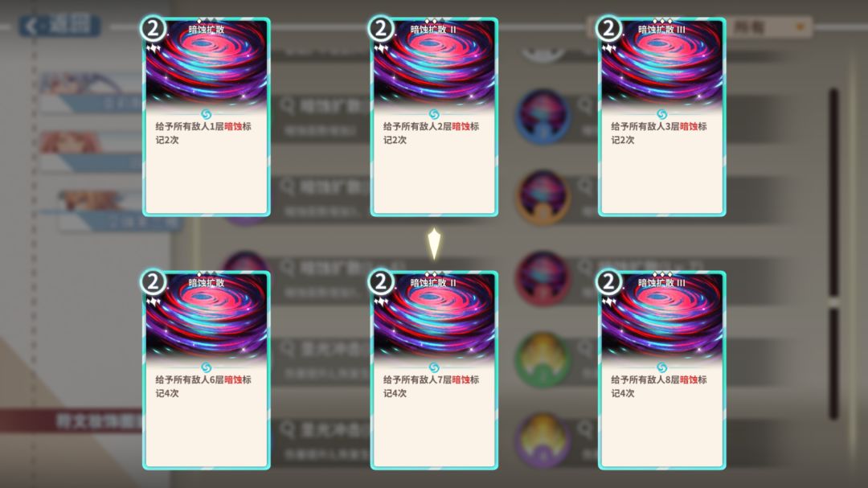Viewport: 868px width, 488px height.
Task: Click cost badge 2 on top-right card
Action: pos(608,28)
